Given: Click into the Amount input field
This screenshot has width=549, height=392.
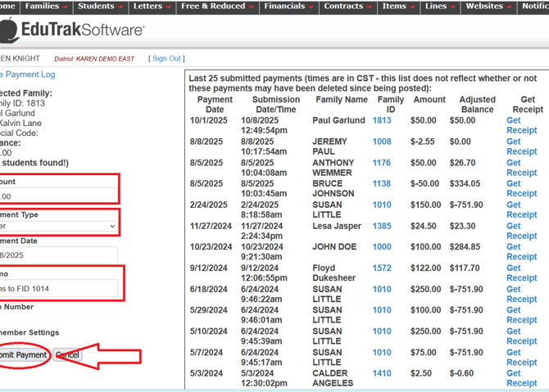Looking at the screenshot, I should point(57,196).
